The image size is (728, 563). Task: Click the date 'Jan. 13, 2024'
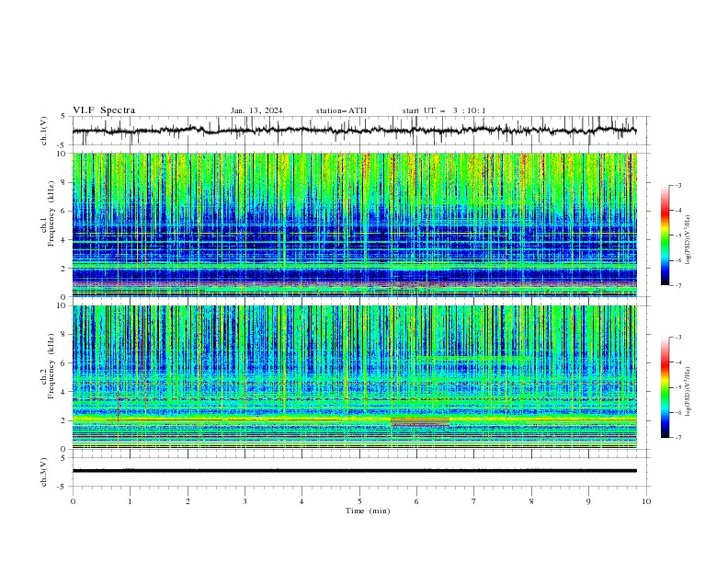[256, 110]
